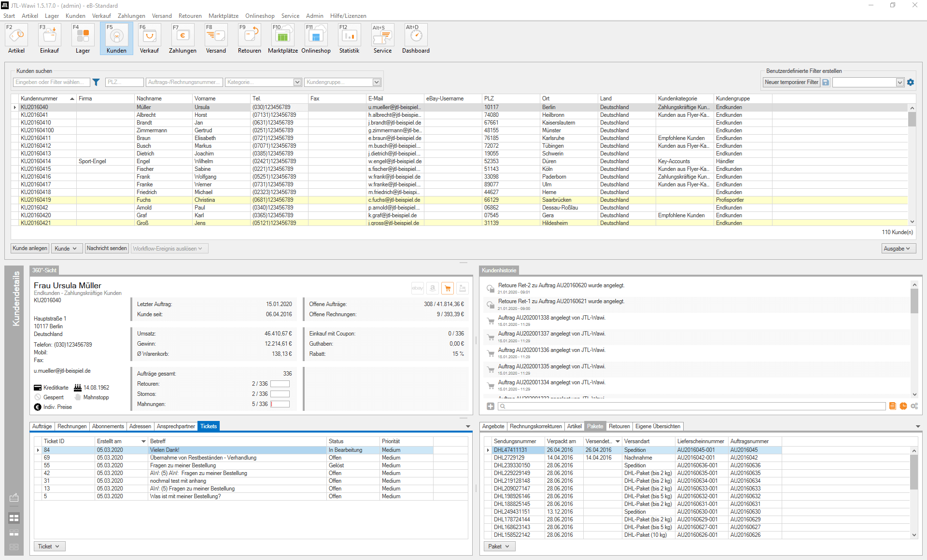Switch to the Rechnungen tab

pyautogui.click(x=72, y=426)
